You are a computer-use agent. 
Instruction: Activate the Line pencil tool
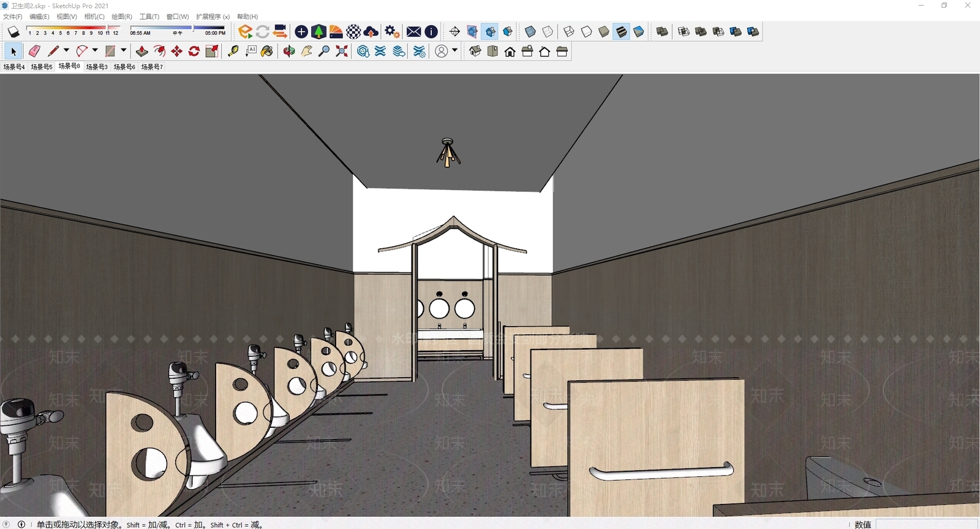click(53, 51)
